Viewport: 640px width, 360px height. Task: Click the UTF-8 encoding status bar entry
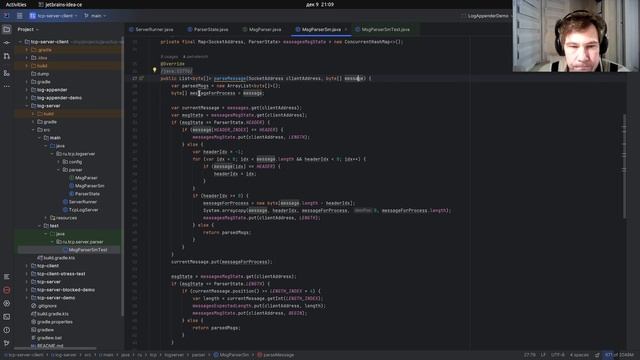point(558,355)
